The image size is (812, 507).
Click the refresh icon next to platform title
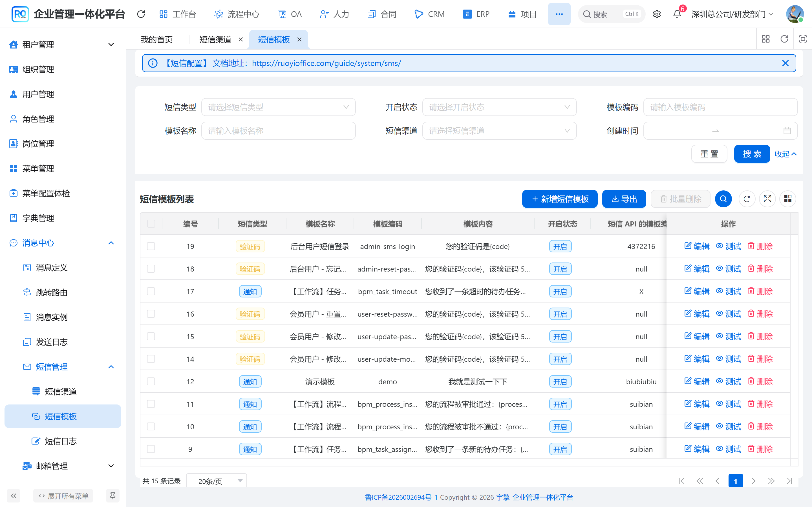(141, 14)
